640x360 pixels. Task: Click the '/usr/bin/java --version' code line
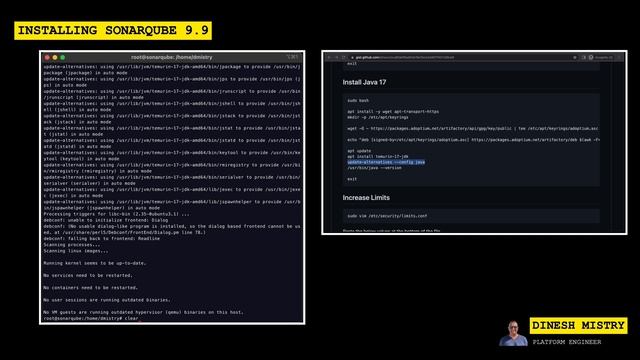pos(374,168)
